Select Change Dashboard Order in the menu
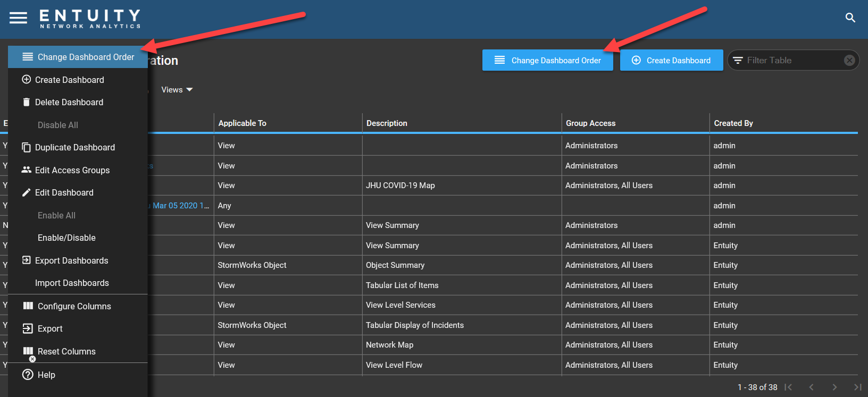 pos(78,57)
